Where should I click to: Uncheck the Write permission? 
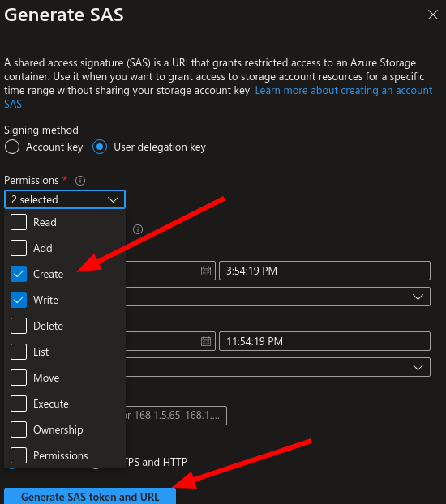click(x=19, y=300)
